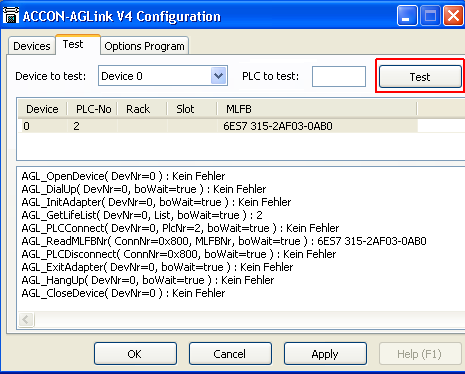Click the AGL_ReadMLFBNr log line
Image resolution: width=465 pixels, height=374 pixels.
pos(224,241)
